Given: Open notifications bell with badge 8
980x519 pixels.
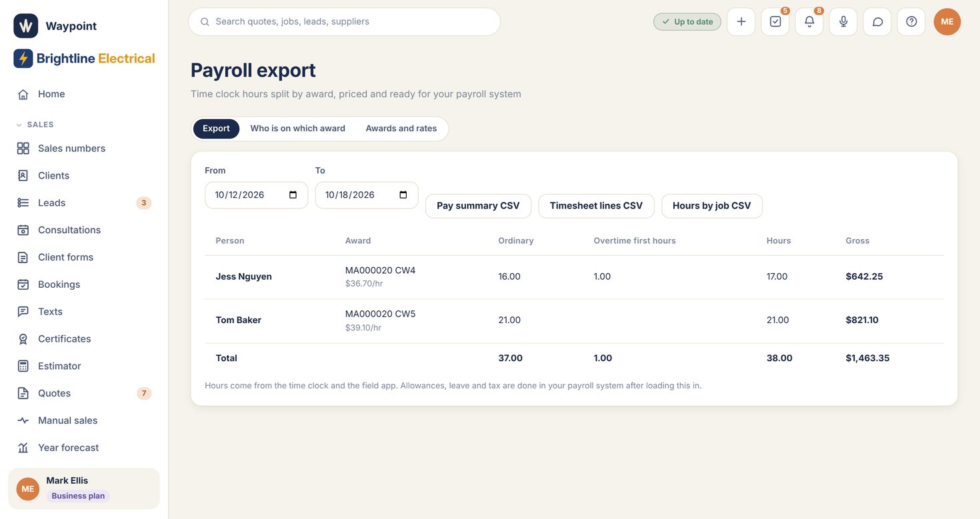Looking at the screenshot, I should 809,21.
